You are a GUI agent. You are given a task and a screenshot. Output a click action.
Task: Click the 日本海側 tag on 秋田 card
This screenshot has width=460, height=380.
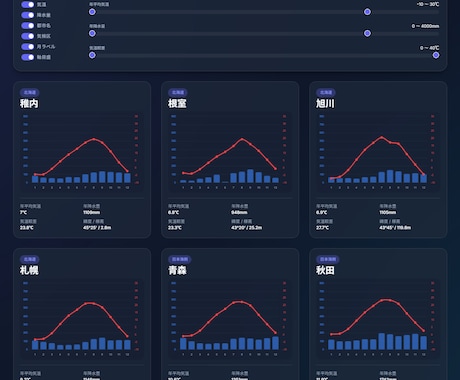click(328, 259)
